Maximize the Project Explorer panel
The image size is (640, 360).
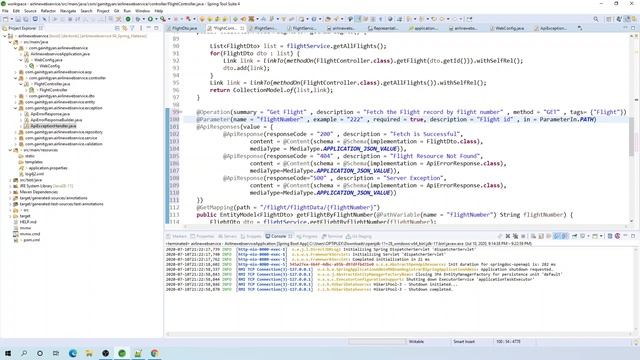[x=156, y=28]
